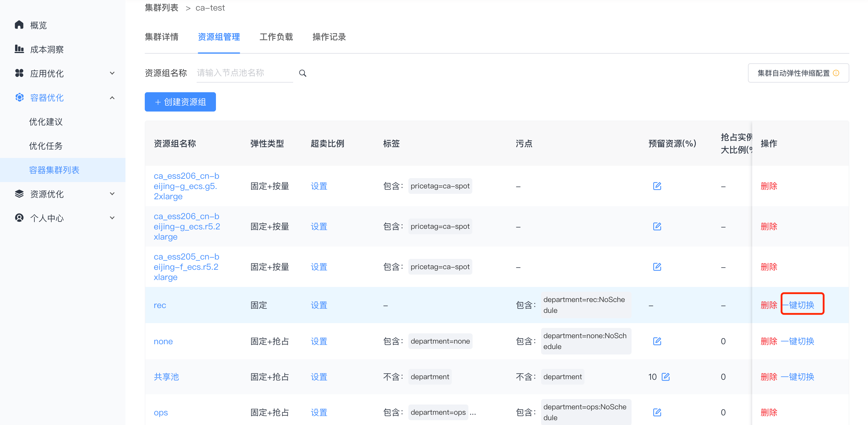Delete the ca_ess206 g5.2xlarge resource group
868x425 pixels.
(x=769, y=186)
